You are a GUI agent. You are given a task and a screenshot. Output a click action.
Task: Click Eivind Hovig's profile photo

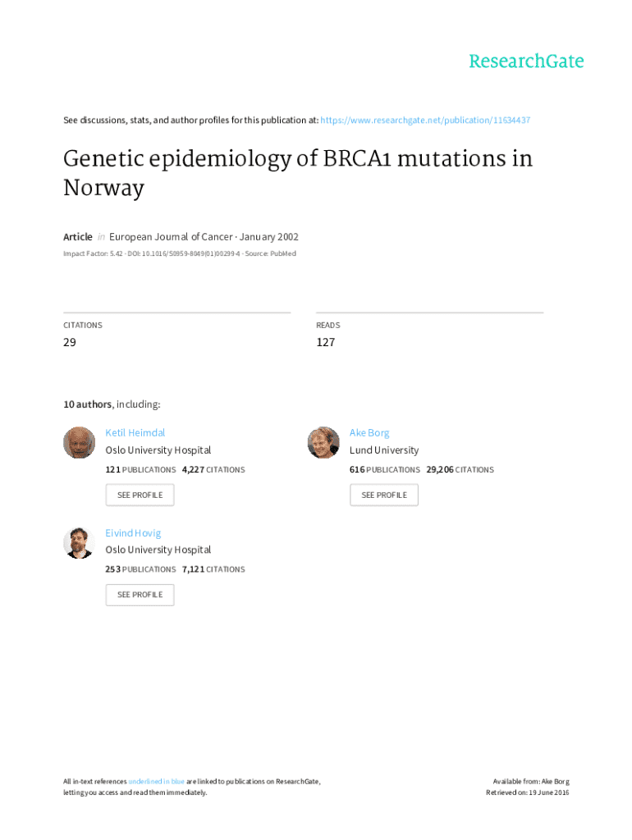coord(80,542)
